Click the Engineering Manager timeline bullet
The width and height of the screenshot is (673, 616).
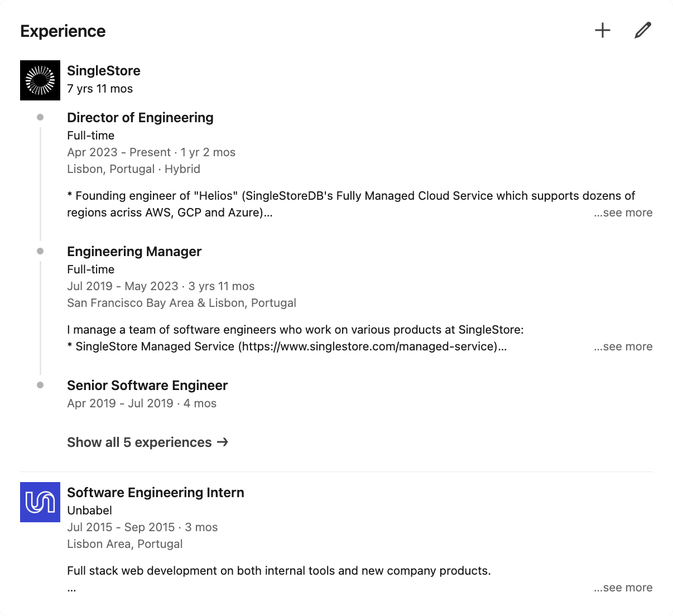(40, 251)
